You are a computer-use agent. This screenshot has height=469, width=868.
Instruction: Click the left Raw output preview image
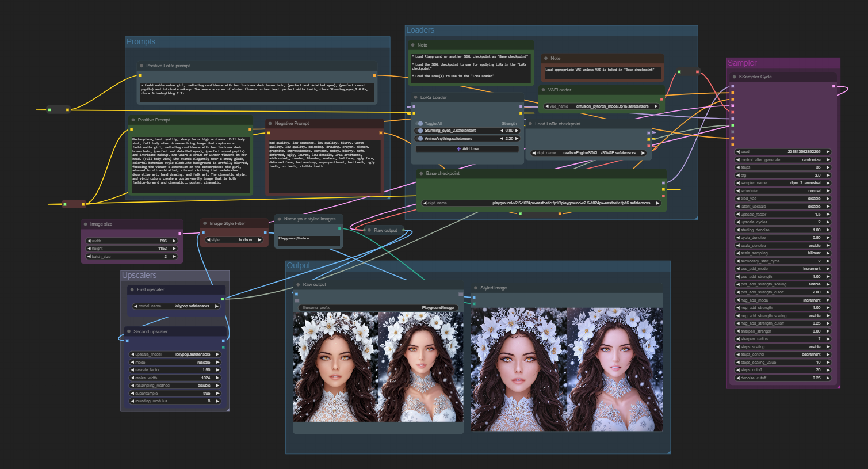(336, 367)
